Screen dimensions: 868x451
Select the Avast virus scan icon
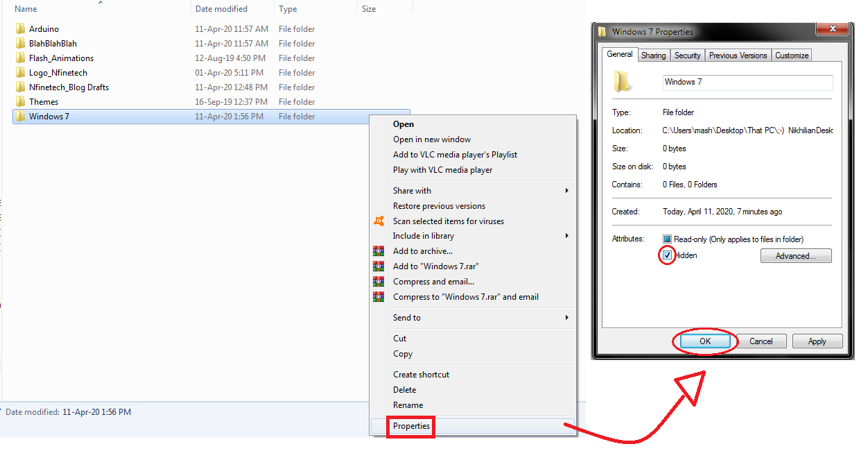[379, 221]
